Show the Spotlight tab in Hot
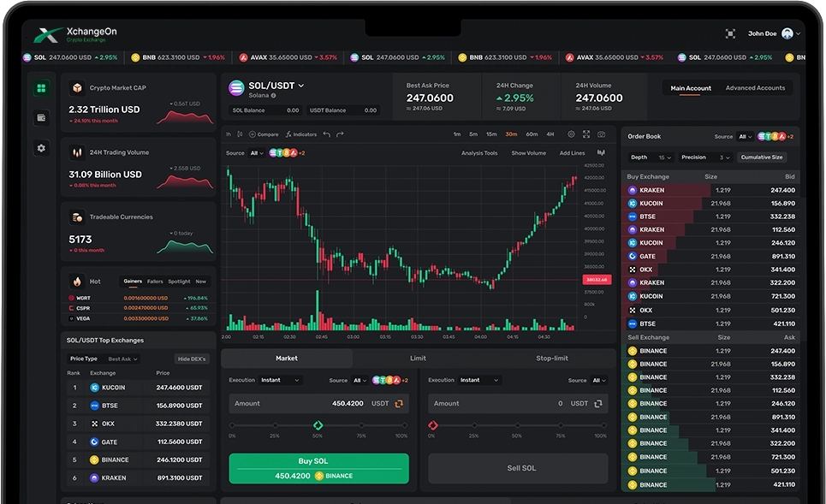Viewport: 826px width, 504px height. click(x=179, y=282)
